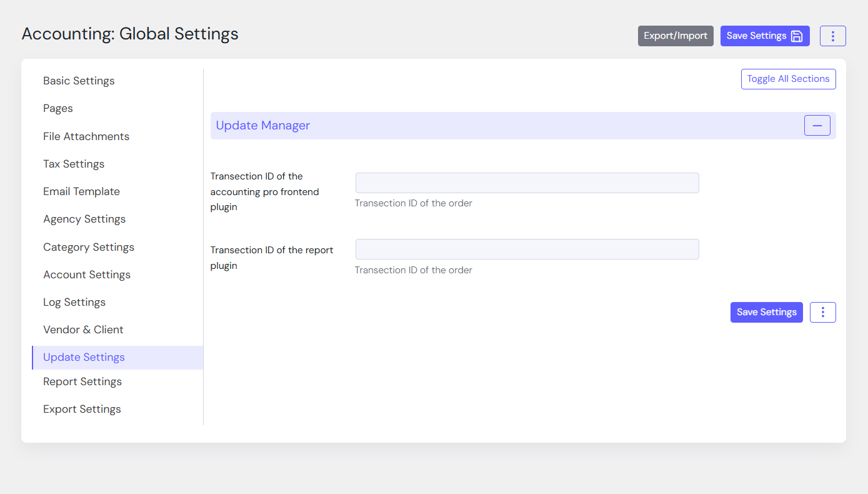Switch to Report Settings tab
The height and width of the screenshot is (494, 868).
click(x=82, y=382)
